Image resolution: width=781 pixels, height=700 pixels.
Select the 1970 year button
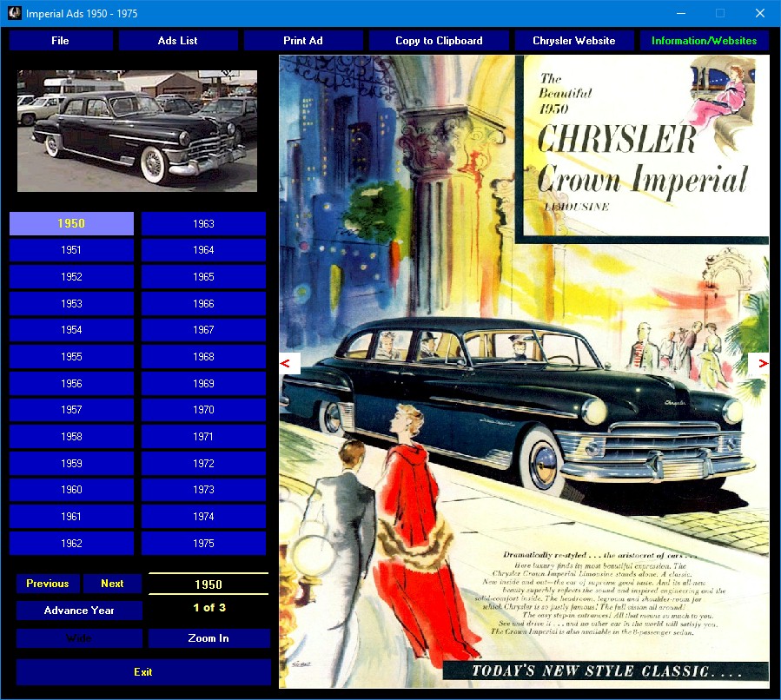(x=203, y=410)
